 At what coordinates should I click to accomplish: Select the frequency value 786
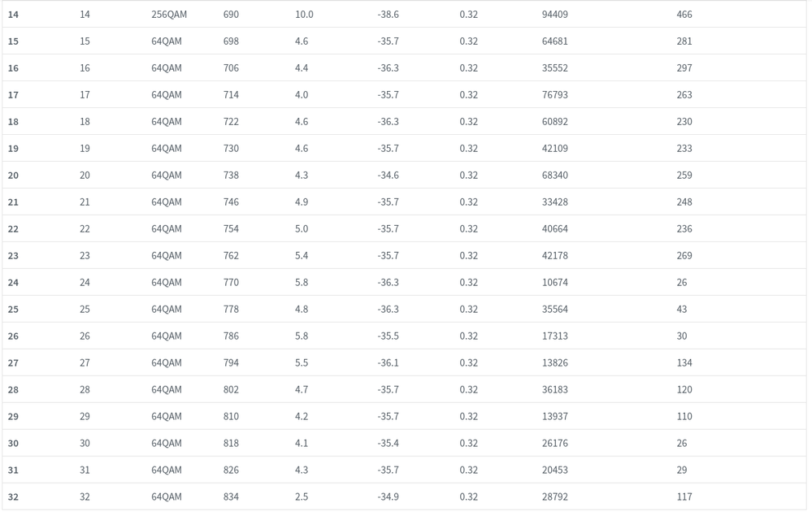pyautogui.click(x=231, y=336)
